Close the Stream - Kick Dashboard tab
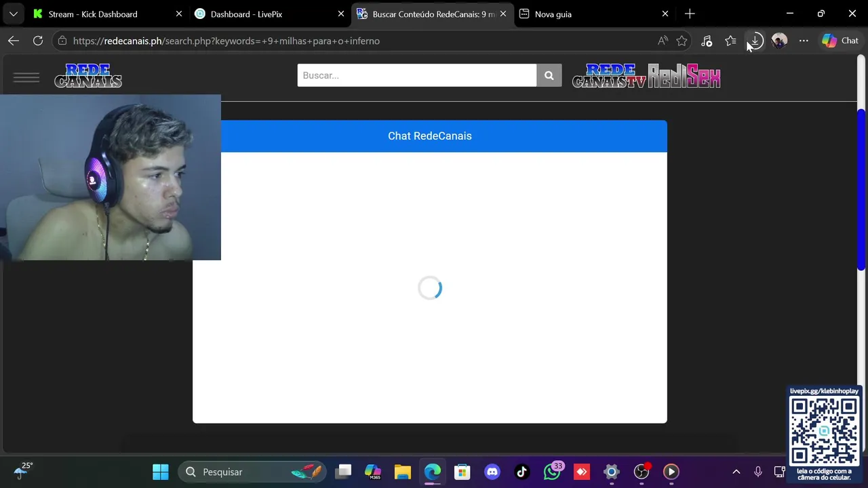The image size is (868, 488). (179, 14)
